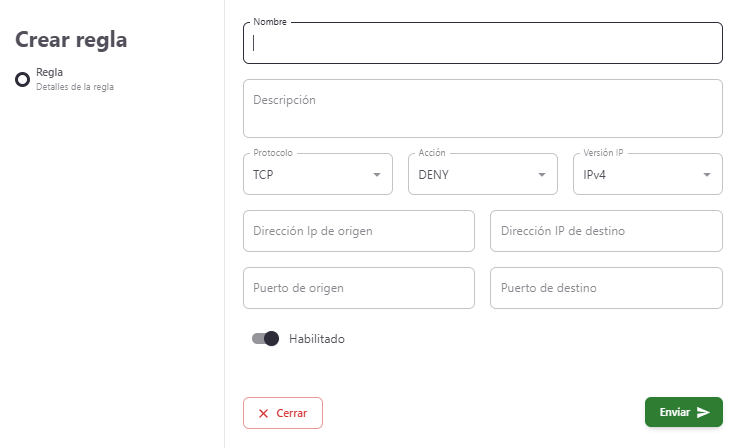Submit the form with the Enviar button
Screen dimensions: 737x448
pyautogui.click(x=683, y=412)
